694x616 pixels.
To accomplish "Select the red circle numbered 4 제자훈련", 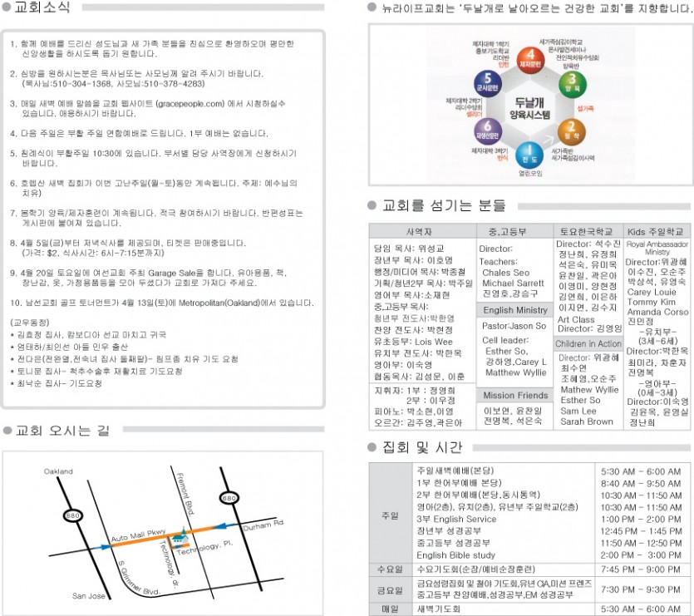I will [x=530, y=59].
